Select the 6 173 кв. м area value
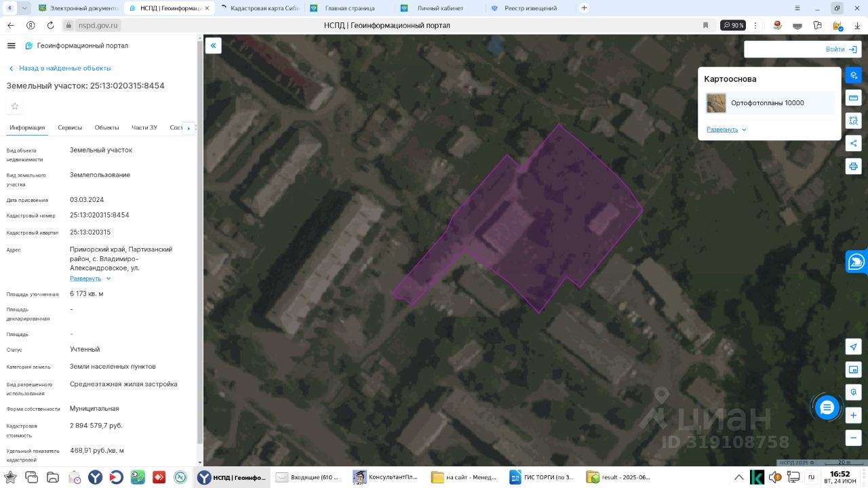The width and height of the screenshot is (868, 488). [86, 293]
